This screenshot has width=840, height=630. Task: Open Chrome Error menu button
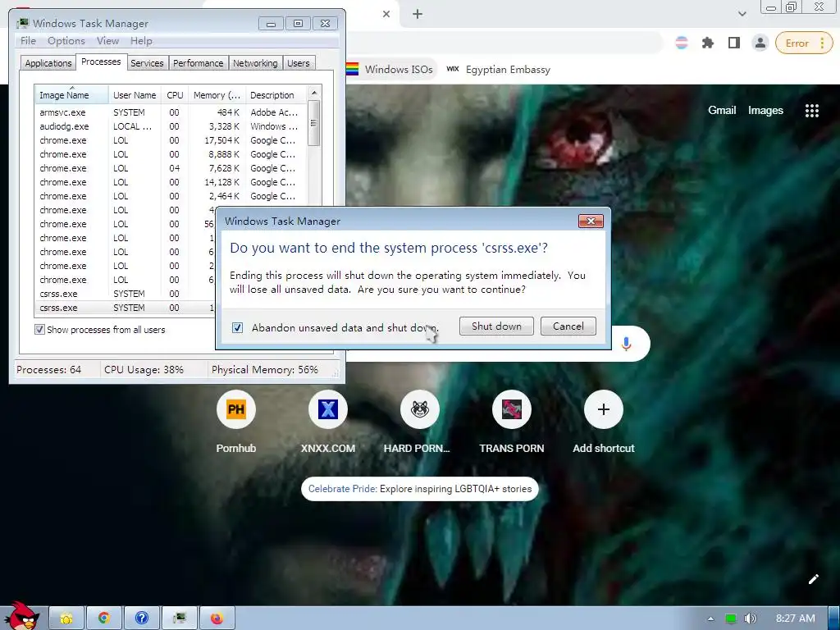(x=804, y=43)
